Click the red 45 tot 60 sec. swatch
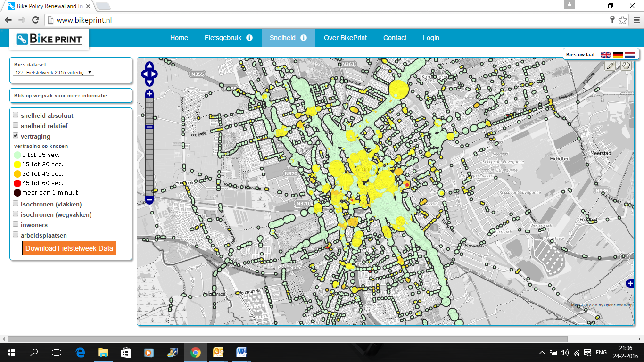 click(x=17, y=183)
